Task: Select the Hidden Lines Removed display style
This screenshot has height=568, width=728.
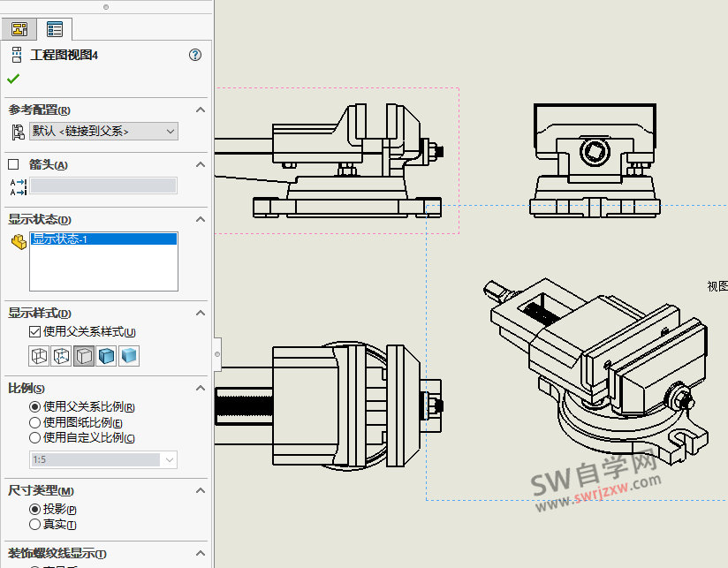Action: pyautogui.click(x=82, y=355)
